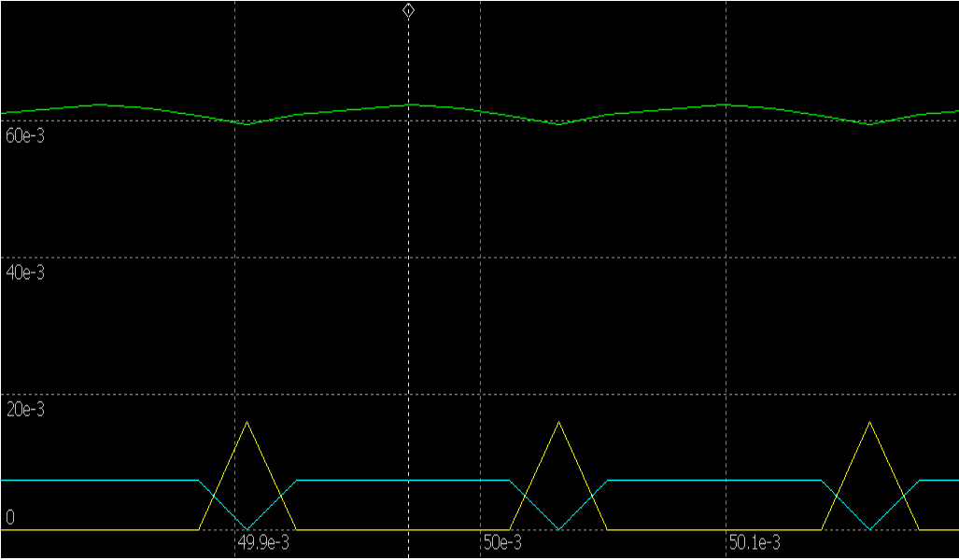Select the 49.9e-3 time axis label
The width and height of the screenshot is (959, 560).
(263, 543)
